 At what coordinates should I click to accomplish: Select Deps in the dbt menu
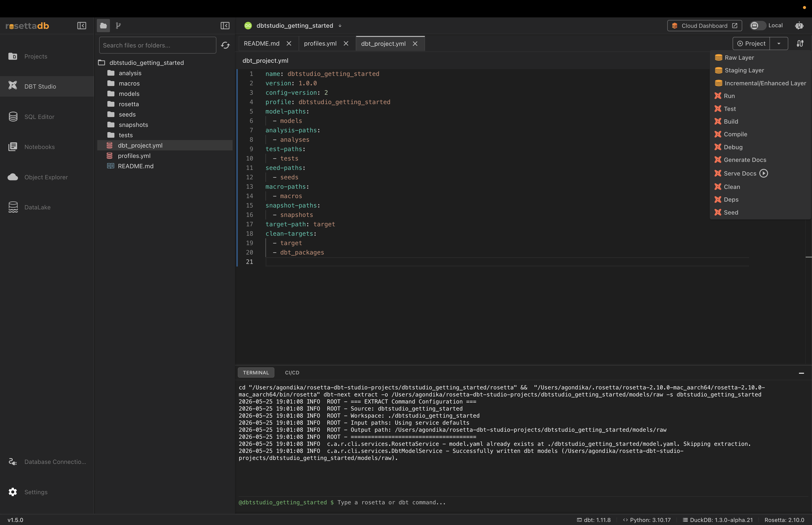[x=760, y=200]
